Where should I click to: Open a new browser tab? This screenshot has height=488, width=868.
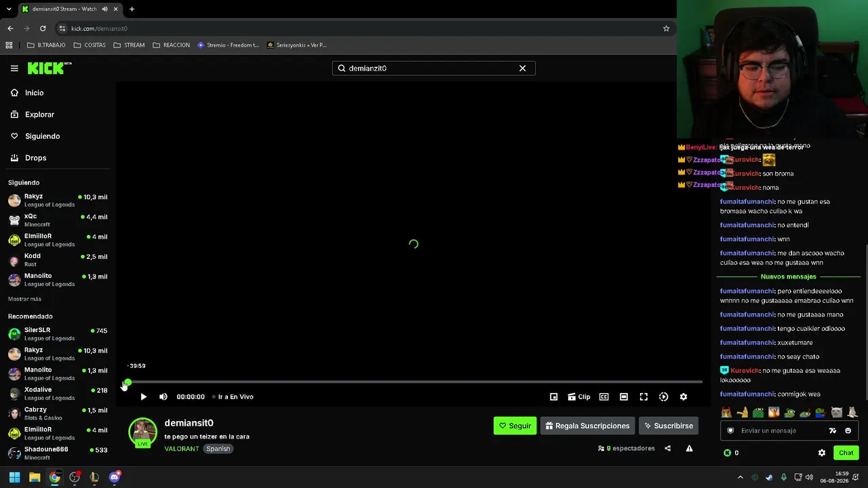132,9
